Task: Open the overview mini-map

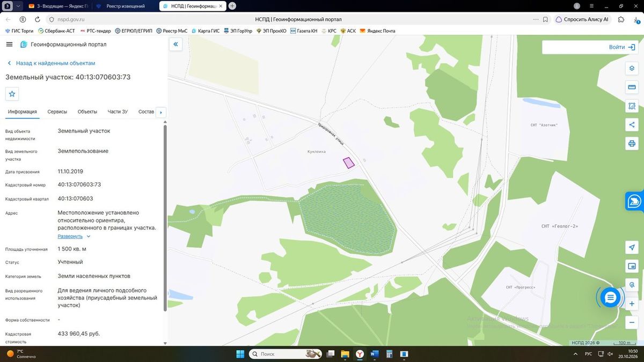Action: tap(632, 266)
